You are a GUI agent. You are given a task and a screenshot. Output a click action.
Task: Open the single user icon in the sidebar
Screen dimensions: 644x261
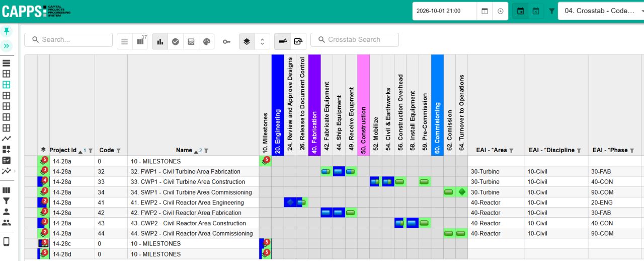point(7,212)
